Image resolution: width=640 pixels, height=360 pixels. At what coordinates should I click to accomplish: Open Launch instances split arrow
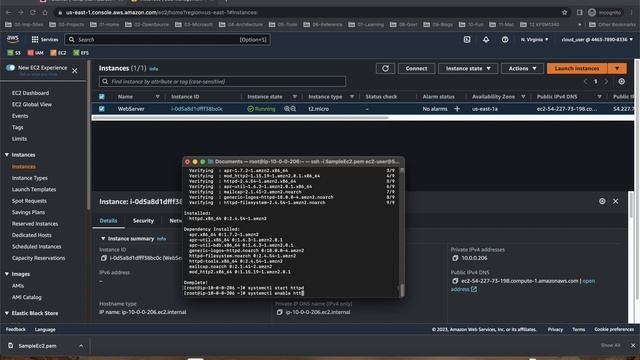coord(617,68)
